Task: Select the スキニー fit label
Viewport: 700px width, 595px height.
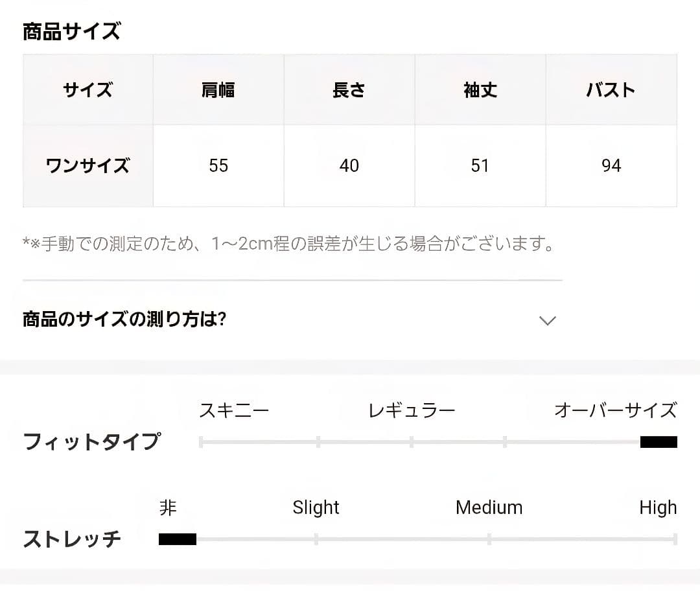Action: click(234, 410)
